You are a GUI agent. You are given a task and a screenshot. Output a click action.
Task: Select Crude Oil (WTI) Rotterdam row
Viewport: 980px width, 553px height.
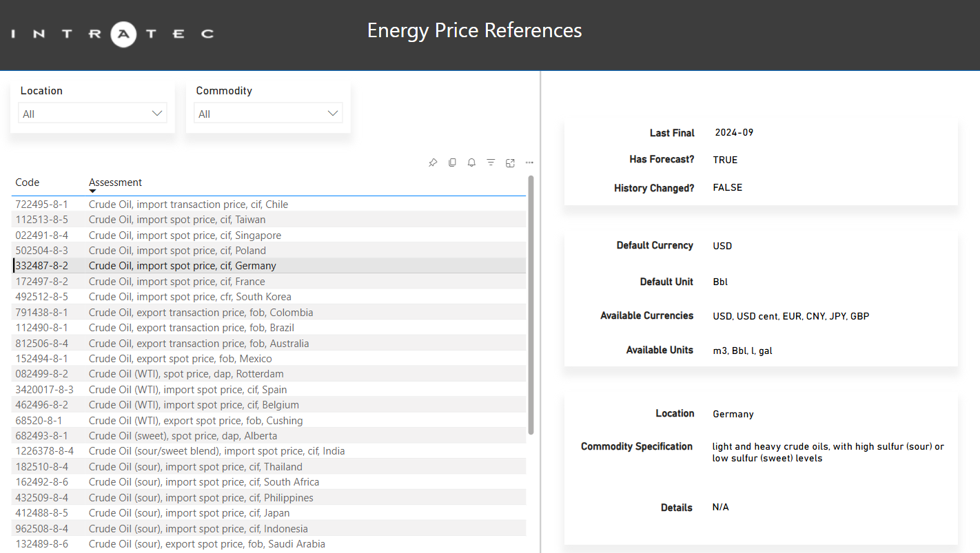(186, 374)
